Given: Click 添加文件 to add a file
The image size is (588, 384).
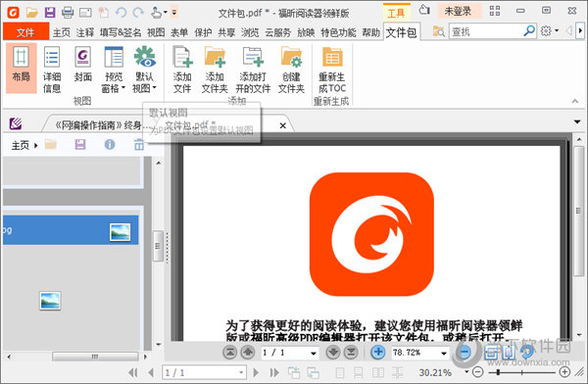Looking at the screenshot, I should 182,70.
